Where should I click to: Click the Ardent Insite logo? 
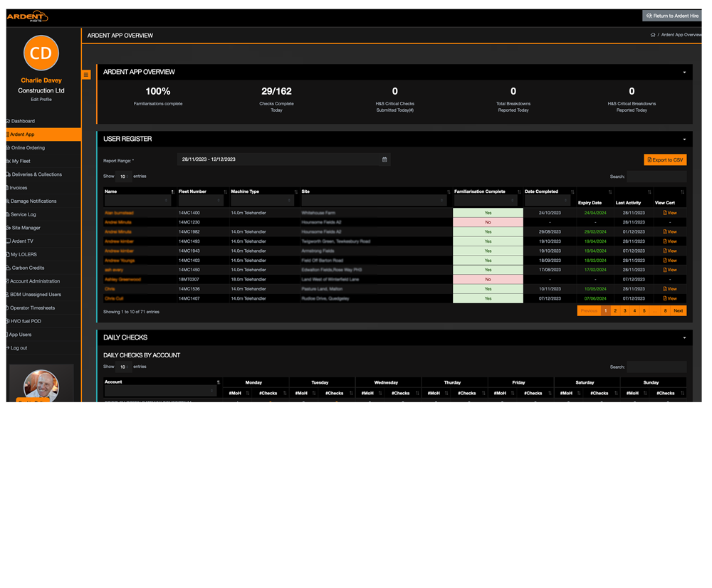click(x=27, y=17)
